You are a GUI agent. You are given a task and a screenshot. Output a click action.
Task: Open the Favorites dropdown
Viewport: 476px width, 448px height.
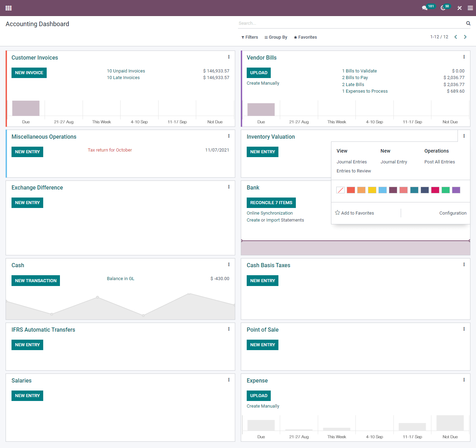pos(305,37)
